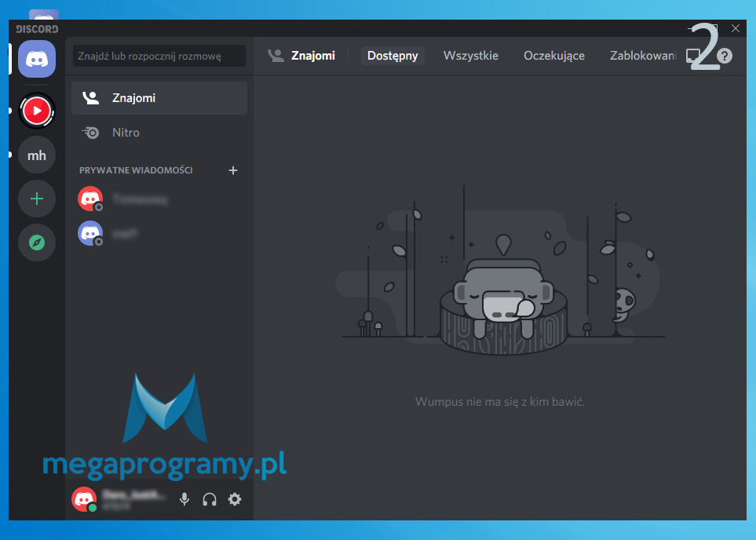The height and width of the screenshot is (540, 756).
Task: Deafen with the headphones icon
Action: (210, 499)
